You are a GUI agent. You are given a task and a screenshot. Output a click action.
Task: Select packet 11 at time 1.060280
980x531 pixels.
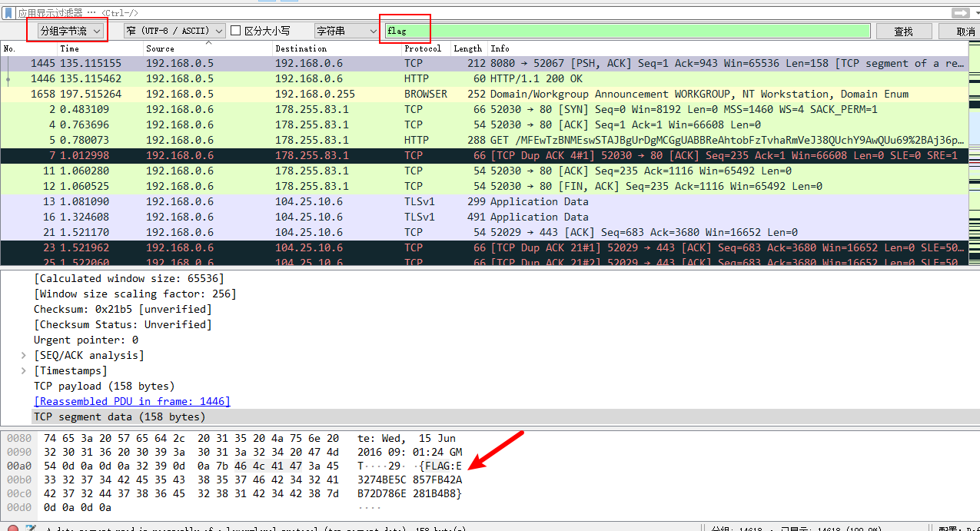click(x=483, y=171)
